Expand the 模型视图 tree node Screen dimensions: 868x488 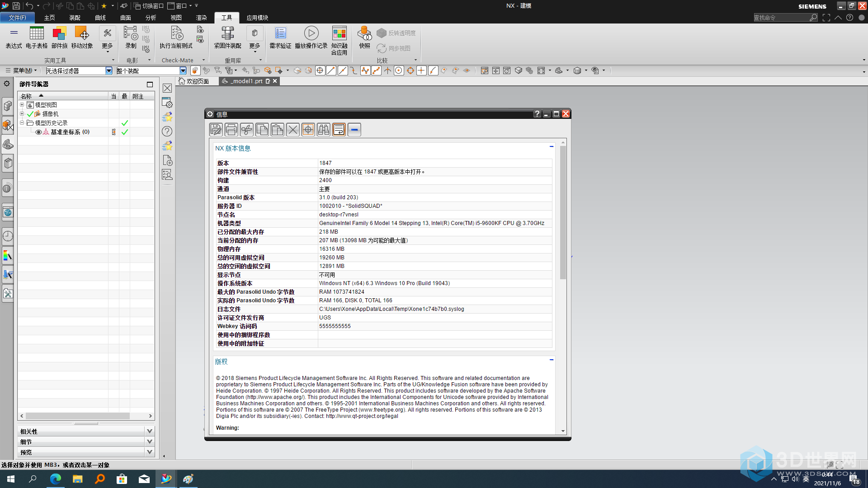22,105
